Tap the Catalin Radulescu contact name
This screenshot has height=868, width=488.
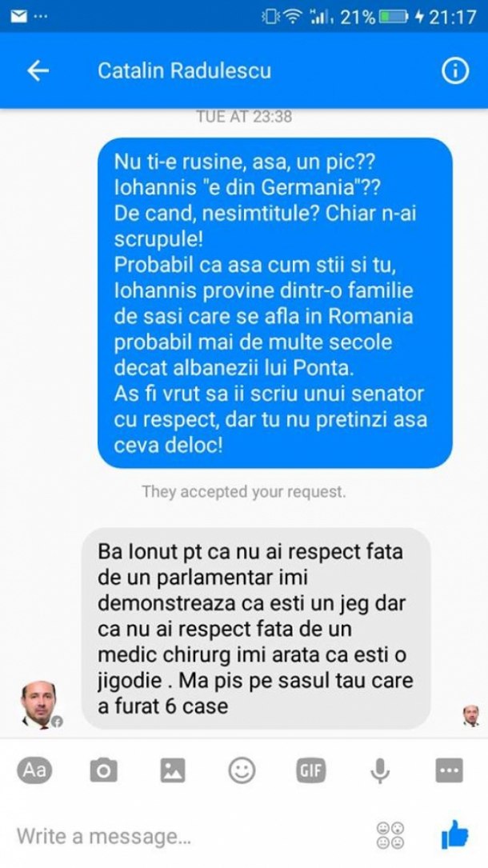click(x=184, y=71)
